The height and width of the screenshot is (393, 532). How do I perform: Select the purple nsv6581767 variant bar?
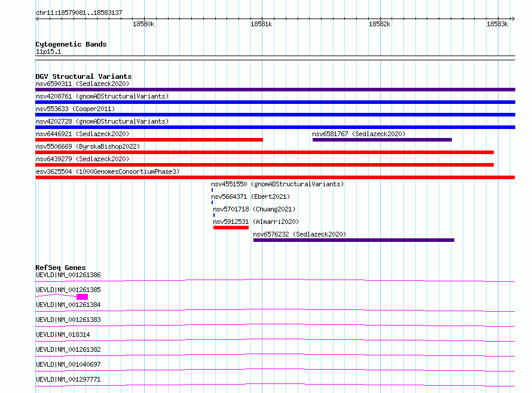pos(382,140)
